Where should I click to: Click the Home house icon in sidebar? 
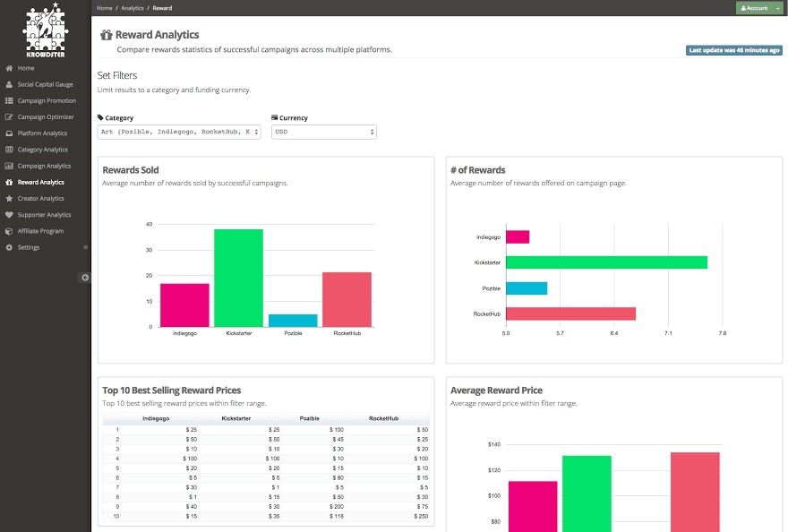(x=9, y=68)
